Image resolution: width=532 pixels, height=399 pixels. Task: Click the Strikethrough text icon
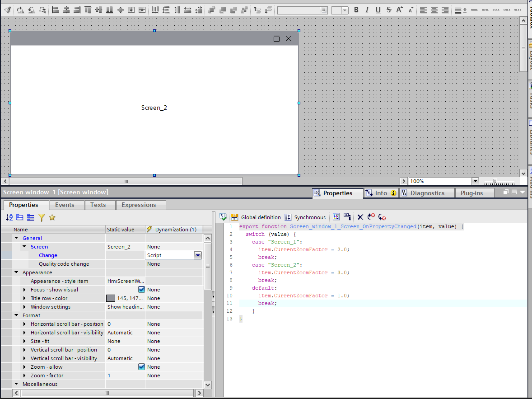pos(389,10)
